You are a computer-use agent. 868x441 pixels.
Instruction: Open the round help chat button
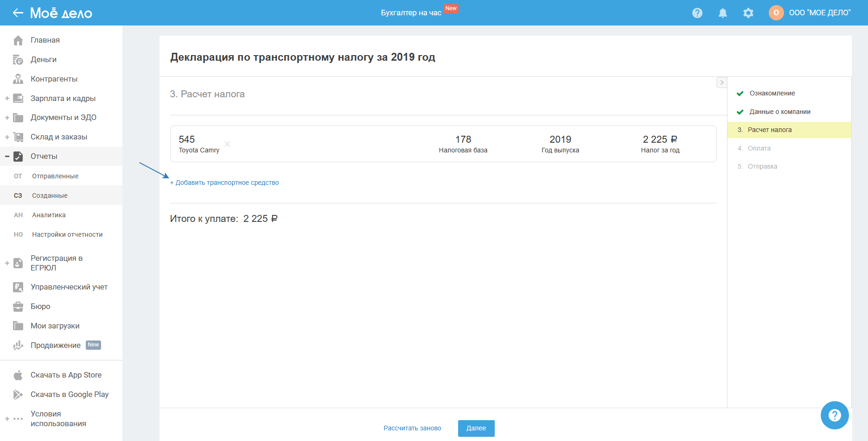[x=835, y=415]
